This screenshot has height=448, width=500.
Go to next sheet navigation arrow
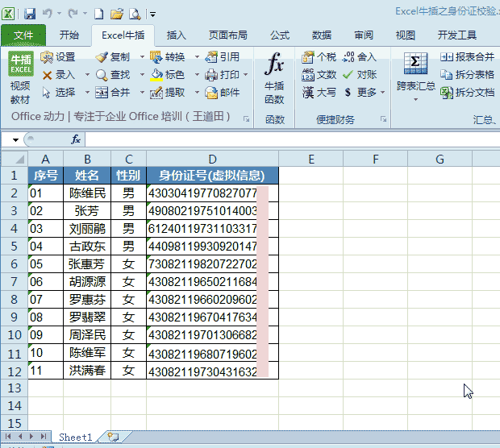click(x=31, y=436)
